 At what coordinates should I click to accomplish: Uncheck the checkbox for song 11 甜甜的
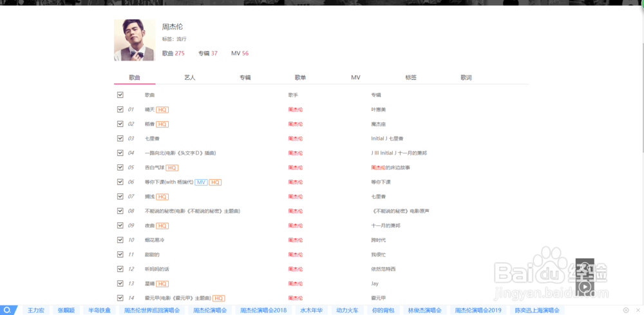tap(120, 254)
